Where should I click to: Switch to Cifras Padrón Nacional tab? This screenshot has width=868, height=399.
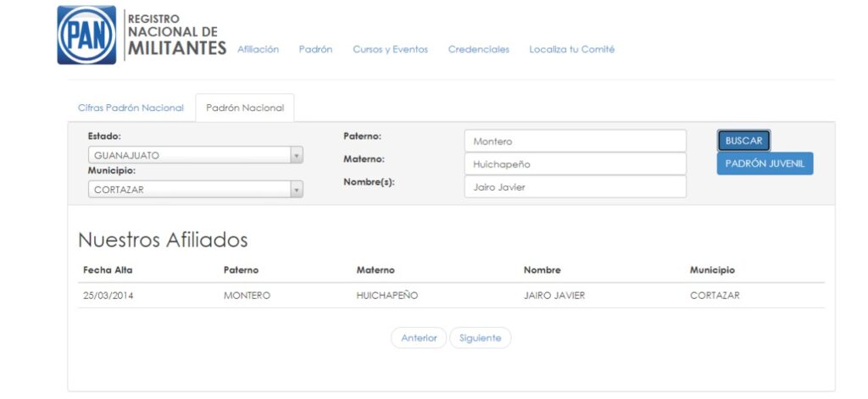131,108
